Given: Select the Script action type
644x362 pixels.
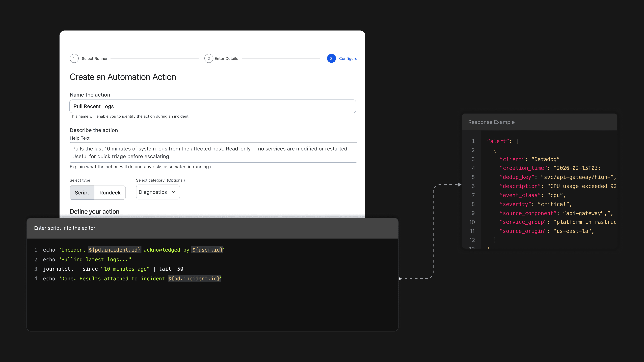Looking at the screenshot, I should pyautogui.click(x=82, y=192).
